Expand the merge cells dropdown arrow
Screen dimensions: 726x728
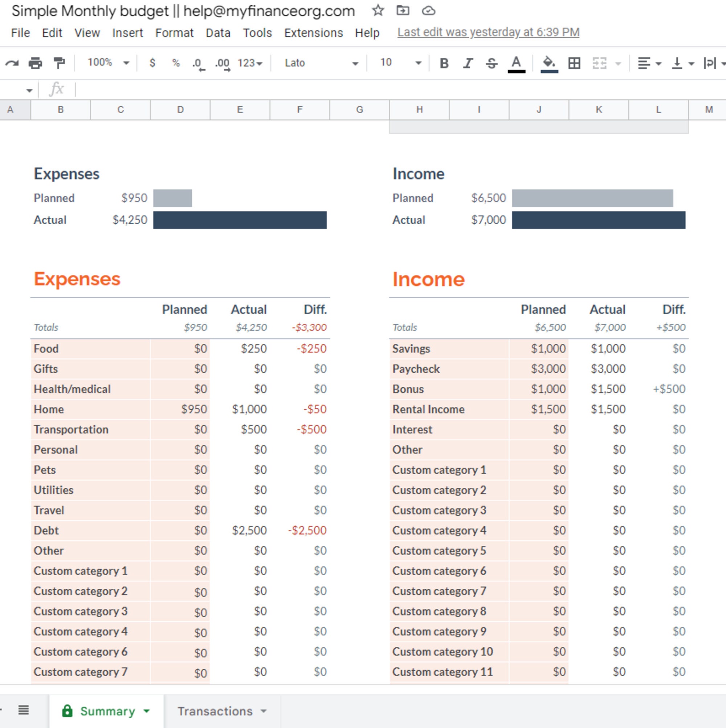click(x=618, y=63)
